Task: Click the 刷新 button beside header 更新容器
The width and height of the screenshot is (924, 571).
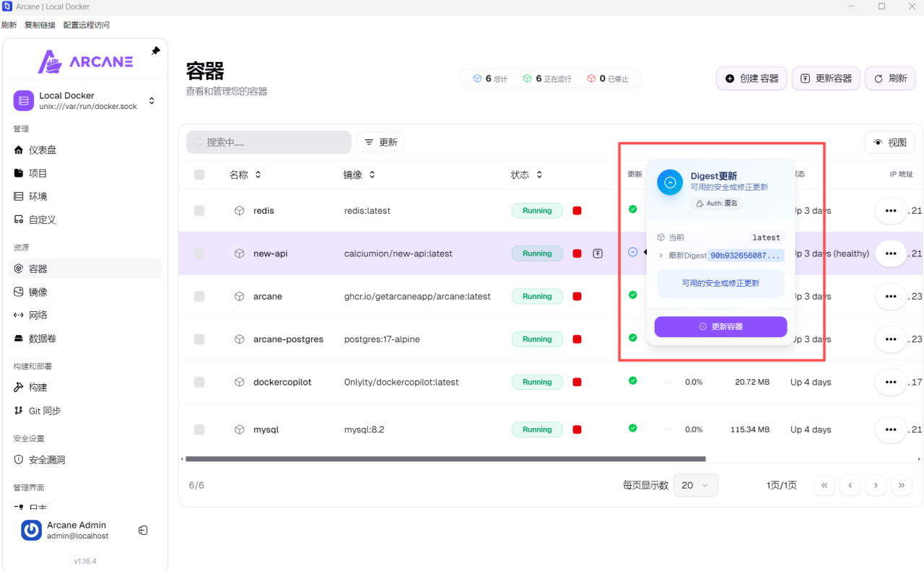Action: tap(890, 79)
